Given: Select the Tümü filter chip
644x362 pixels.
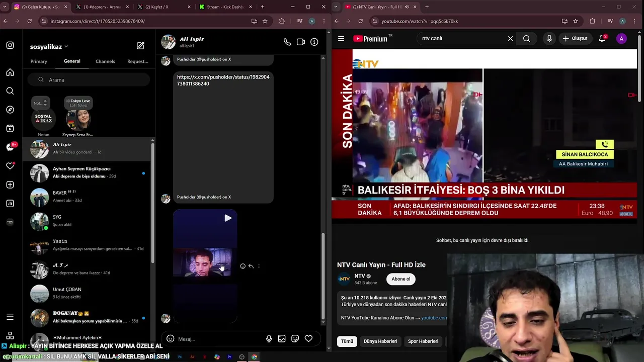Looking at the screenshot, I should (347, 341).
